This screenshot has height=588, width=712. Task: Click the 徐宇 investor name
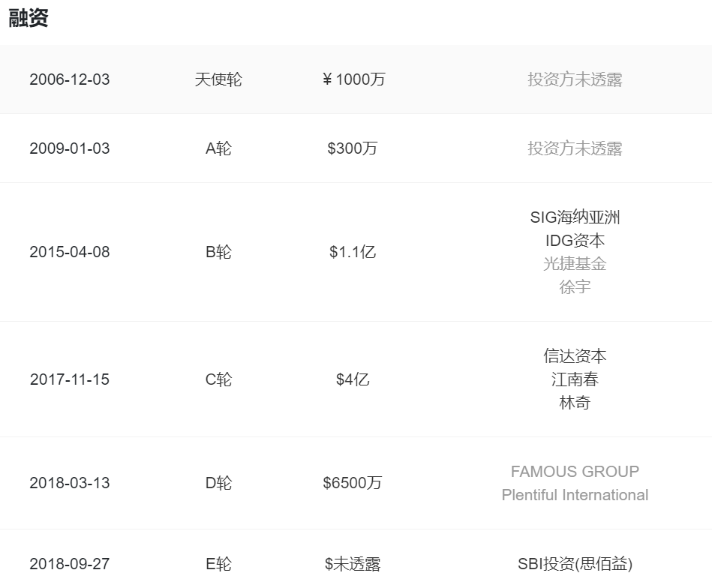pyautogui.click(x=575, y=287)
